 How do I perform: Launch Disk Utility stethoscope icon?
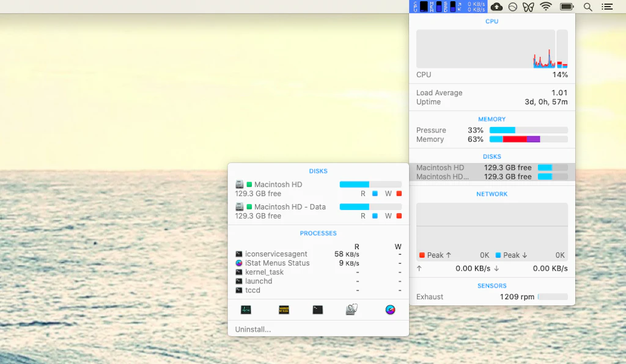(x=352, y=310)
